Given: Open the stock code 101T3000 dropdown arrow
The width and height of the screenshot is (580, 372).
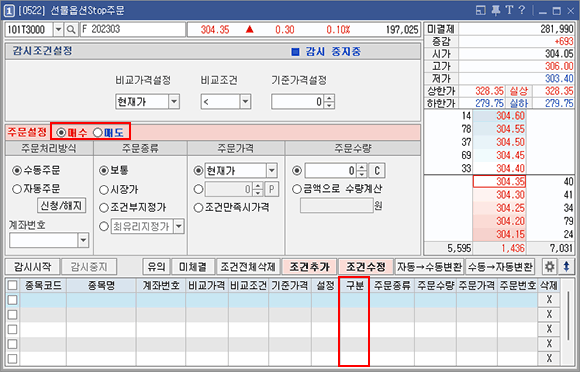Looking at the screenshot, I should pos(58,30).
